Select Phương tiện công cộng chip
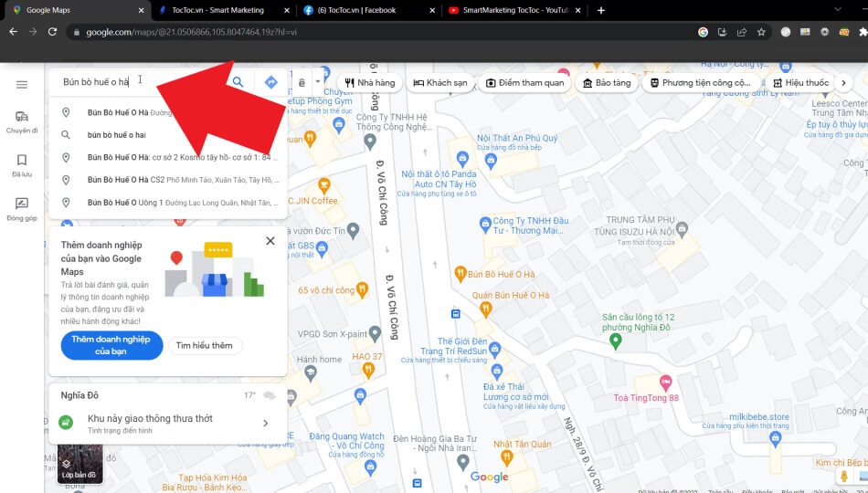The height and width of the screenshot is (493, 868). click(x=700, y=82)
